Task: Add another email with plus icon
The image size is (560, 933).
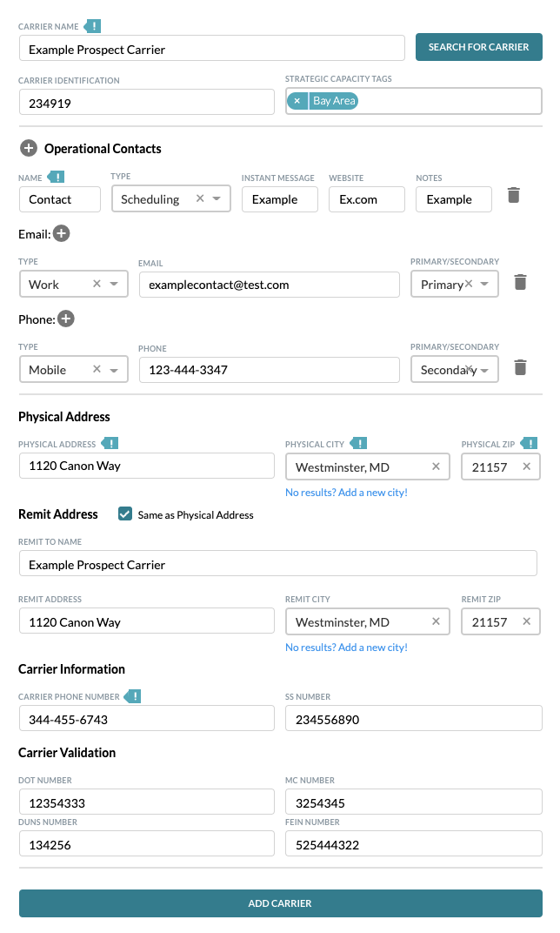Action: point(61,233)
